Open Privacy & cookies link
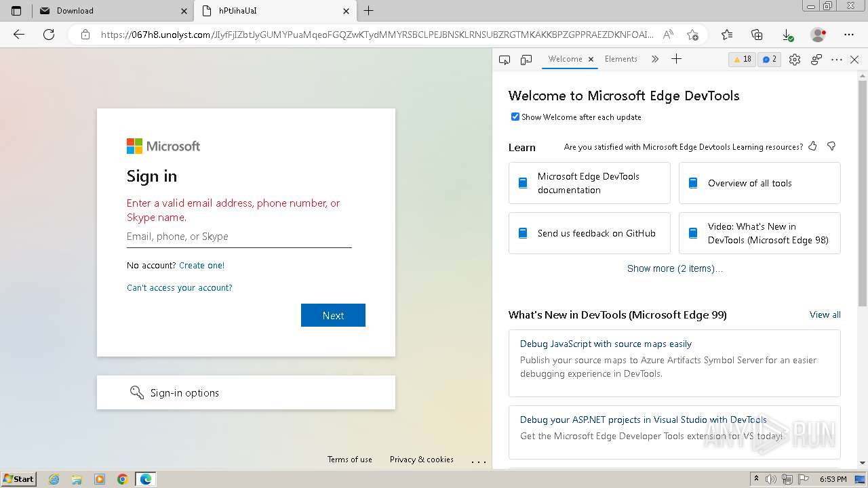868x488 pixels. [422, 460]
